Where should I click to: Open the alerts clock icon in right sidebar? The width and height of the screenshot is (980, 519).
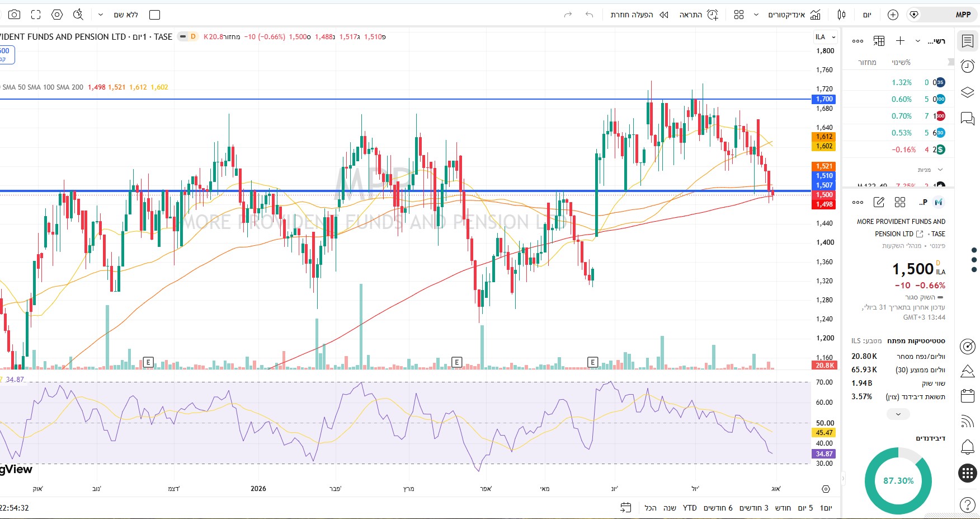point(967,66)
